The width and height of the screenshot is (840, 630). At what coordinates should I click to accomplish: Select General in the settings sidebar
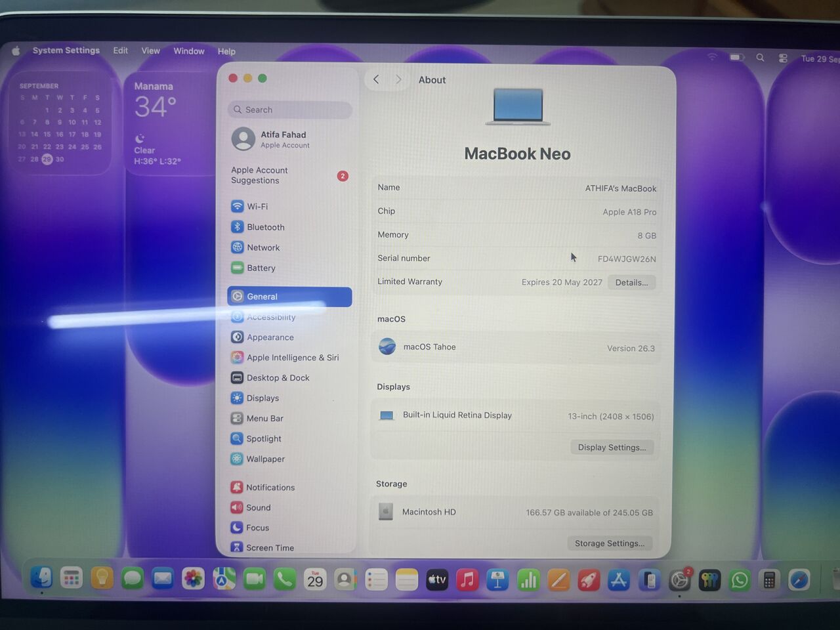pyautogui.click(x=289, y=297)
